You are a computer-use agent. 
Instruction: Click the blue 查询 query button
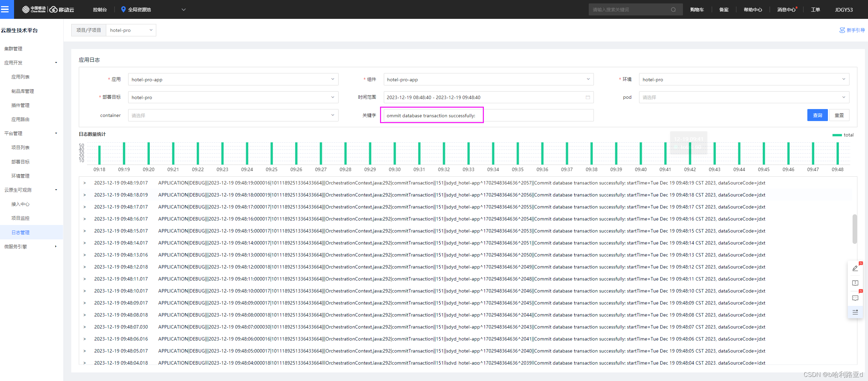[817, 115]
